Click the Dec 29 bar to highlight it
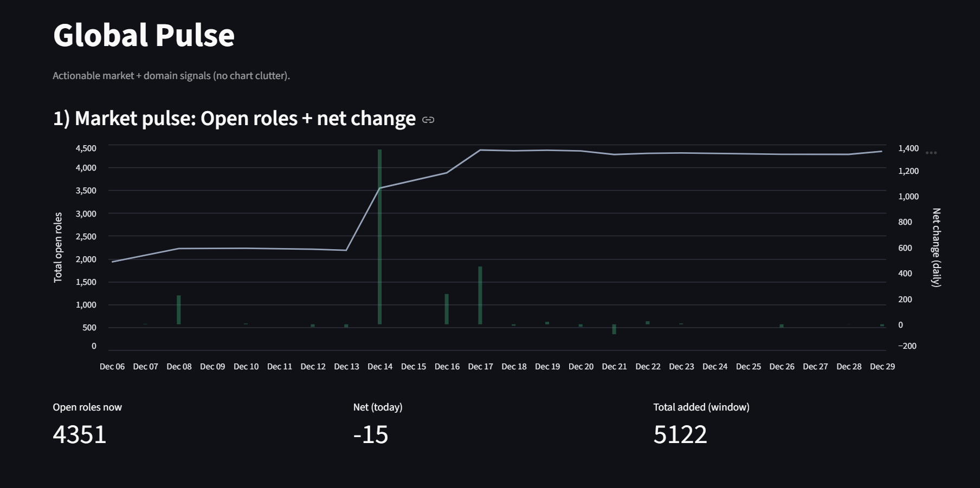980x488 pixels. click(x=882, y=324)
